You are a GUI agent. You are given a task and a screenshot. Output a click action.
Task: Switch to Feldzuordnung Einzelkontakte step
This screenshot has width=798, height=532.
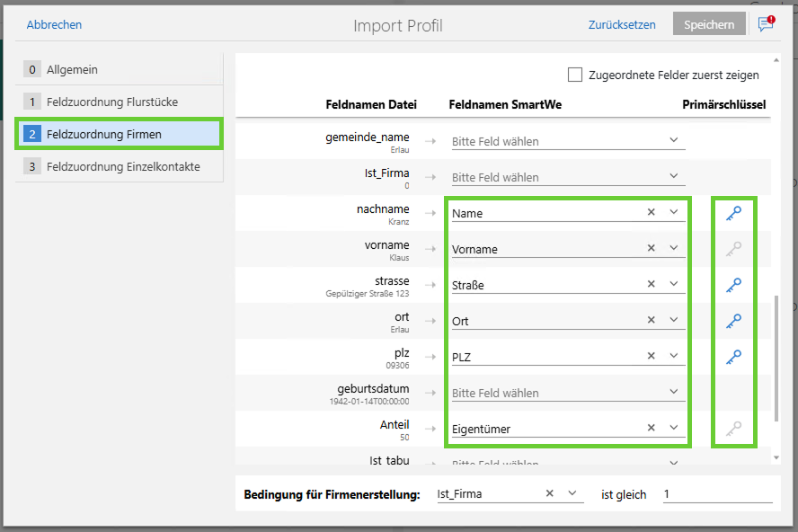[119, 166]
